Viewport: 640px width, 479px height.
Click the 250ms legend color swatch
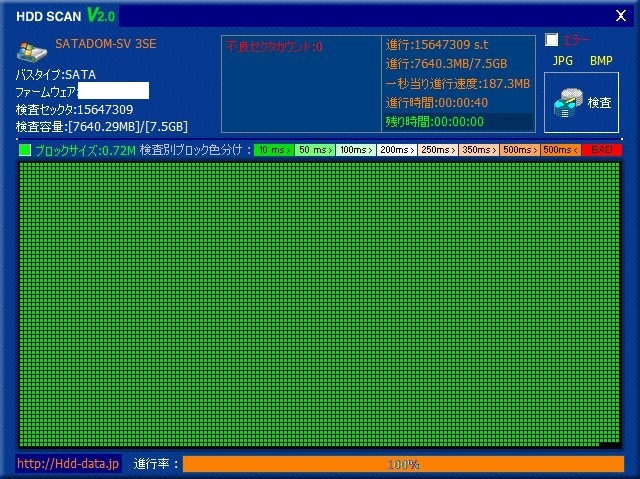point(438,150)
